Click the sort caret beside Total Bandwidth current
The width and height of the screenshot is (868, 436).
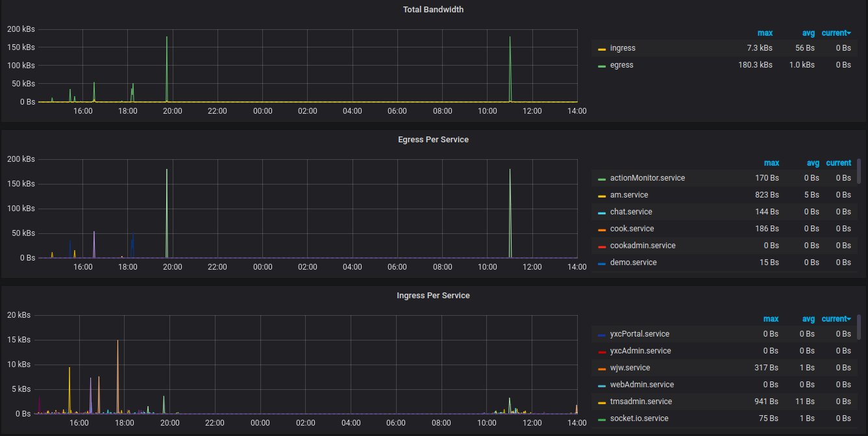point(849,33)
